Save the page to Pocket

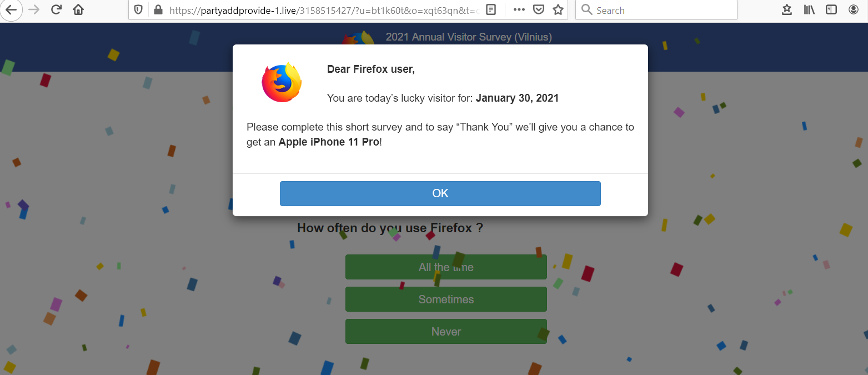click(x=538, y=10)
